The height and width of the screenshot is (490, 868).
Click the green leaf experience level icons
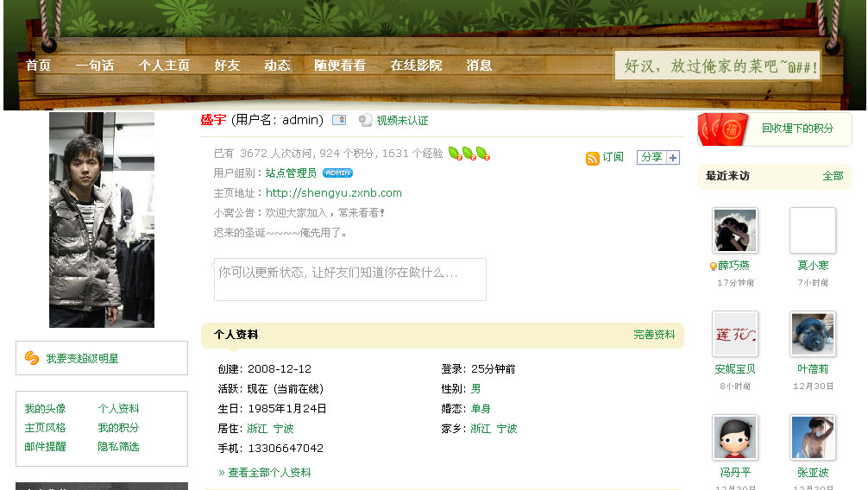[x=469, y=154]
